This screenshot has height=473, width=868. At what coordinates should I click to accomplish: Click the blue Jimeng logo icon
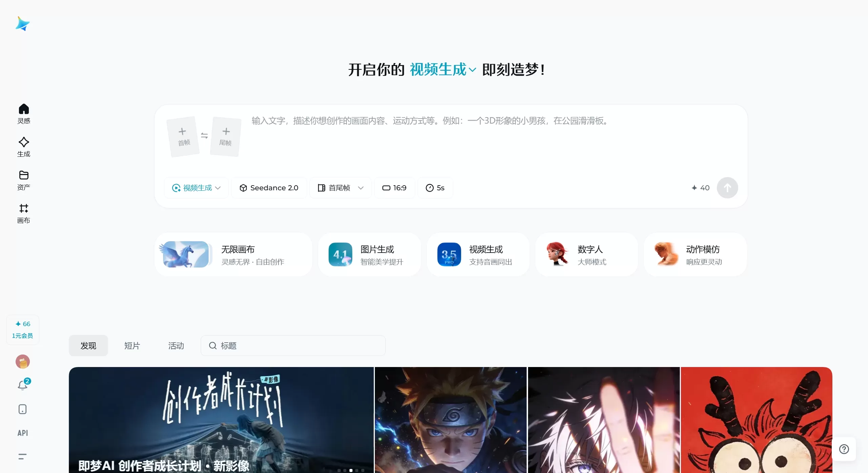[x=23, y=24]
